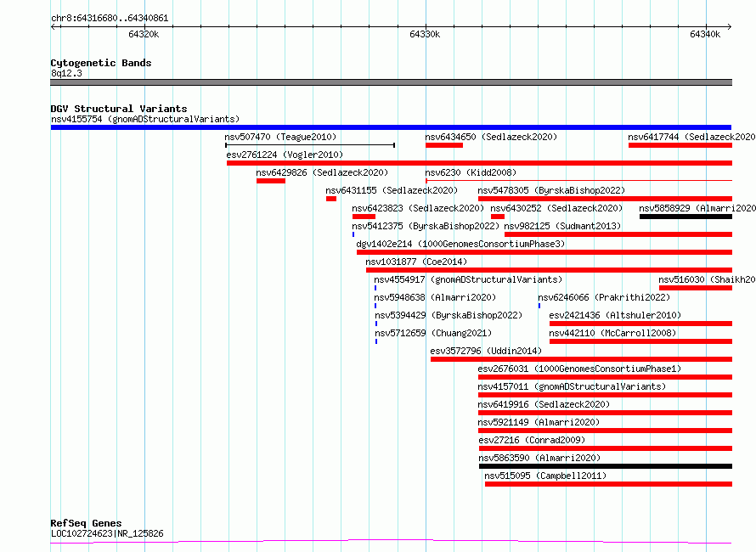Click esv3572796 (Uddin2014) label
Screen dimensions: 756x552
(486, 351)
